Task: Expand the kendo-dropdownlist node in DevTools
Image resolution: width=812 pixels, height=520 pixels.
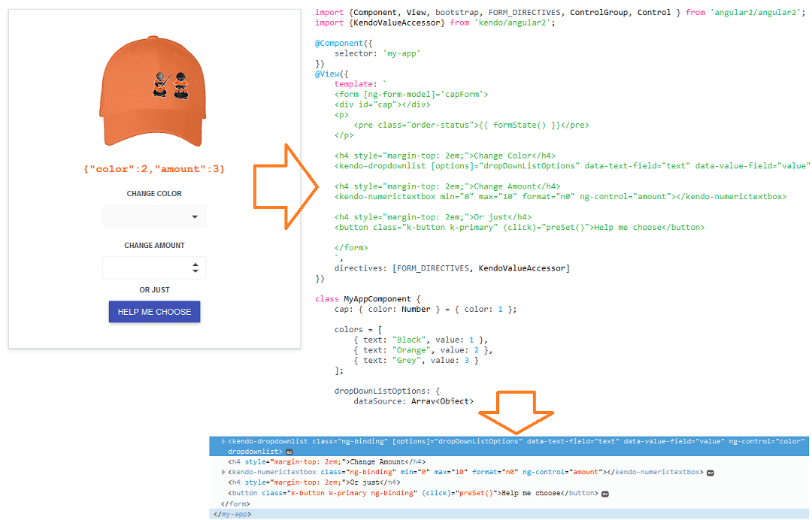Action: (x=223, y=441)
